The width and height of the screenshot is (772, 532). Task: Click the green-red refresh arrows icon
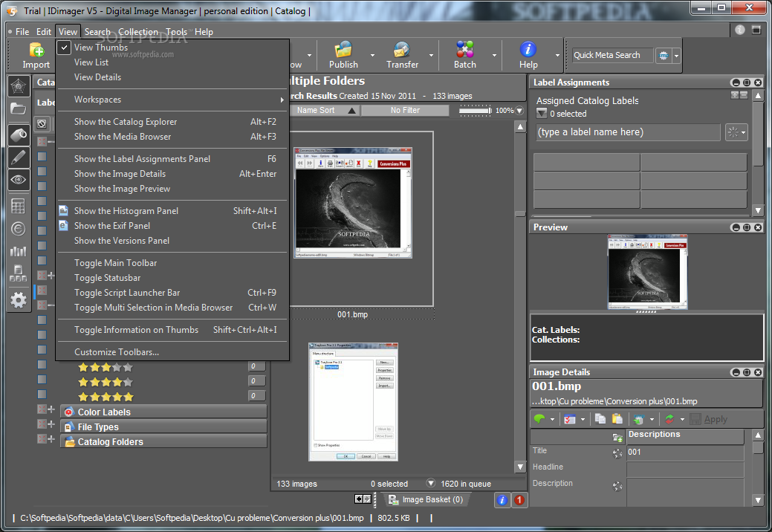tap(669, 419)
